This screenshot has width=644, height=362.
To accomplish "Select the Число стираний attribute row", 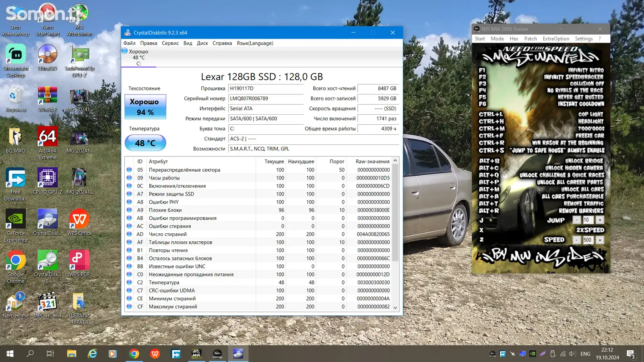I will pyautogui.click(x=258, y=234).
